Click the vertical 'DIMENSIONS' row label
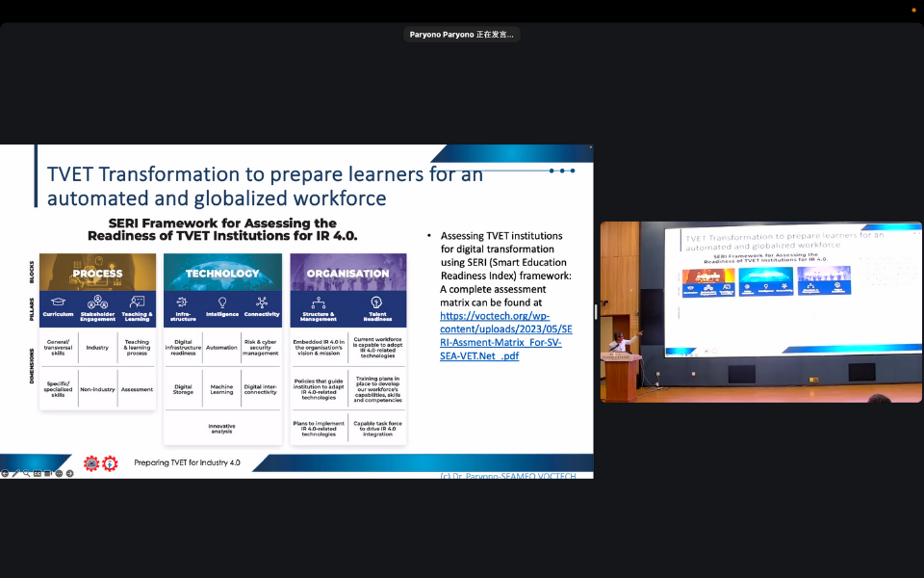 [x=32, y=366]
